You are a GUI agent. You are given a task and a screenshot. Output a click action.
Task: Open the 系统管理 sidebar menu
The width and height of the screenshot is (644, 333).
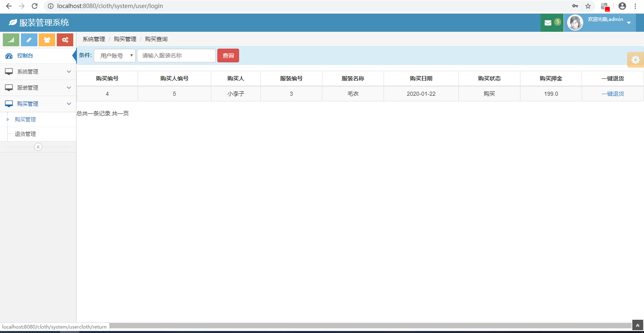click(x=38, y=72)
